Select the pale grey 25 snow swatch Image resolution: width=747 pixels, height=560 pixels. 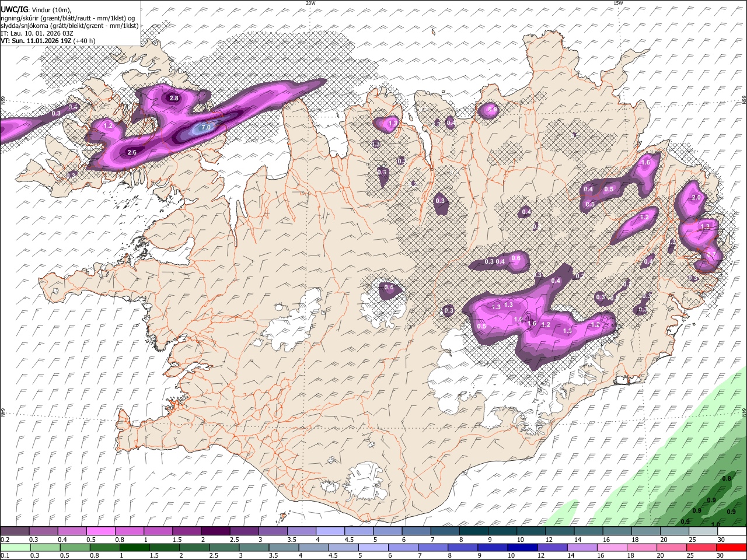click(703, 531)
